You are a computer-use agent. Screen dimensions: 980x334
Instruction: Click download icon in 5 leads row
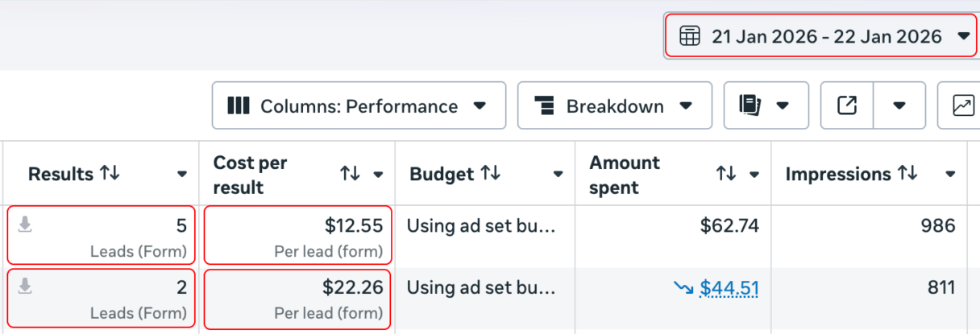point(25,225)
